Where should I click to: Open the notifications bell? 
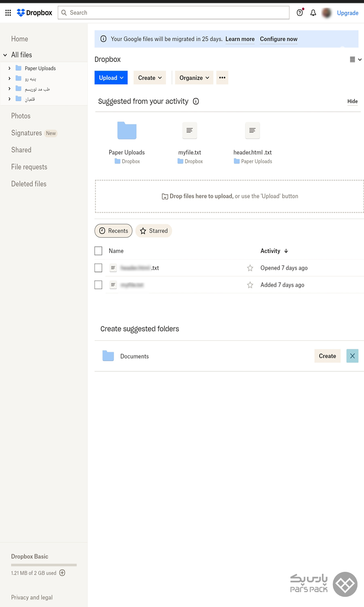click(313, 13)
